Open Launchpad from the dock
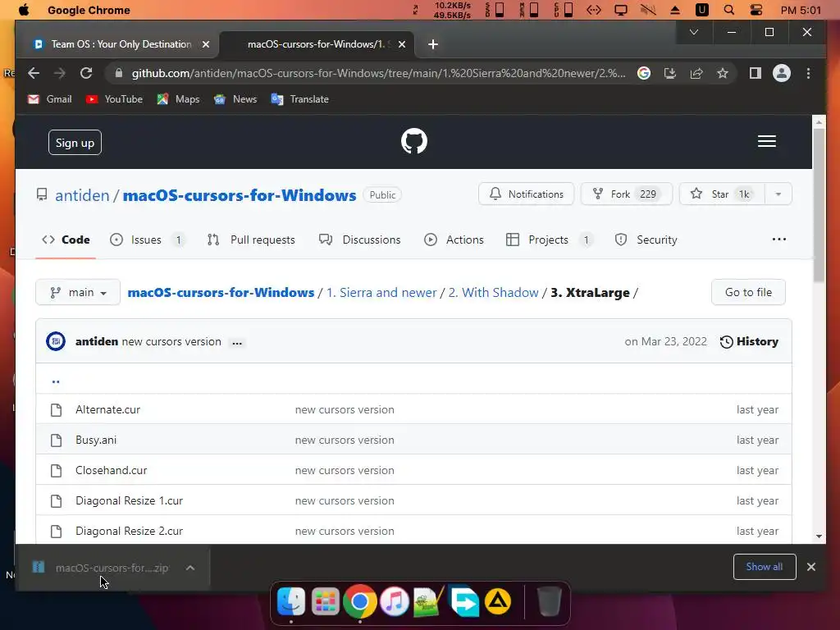 pyautogui.click(x=325, y=601)
